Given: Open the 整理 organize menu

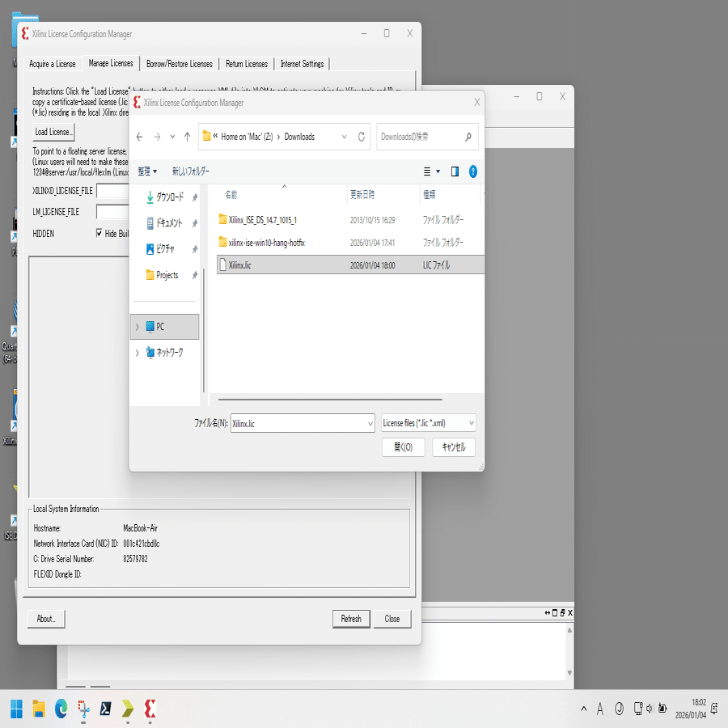Looking at the screenshot, I should click(147, 171).
